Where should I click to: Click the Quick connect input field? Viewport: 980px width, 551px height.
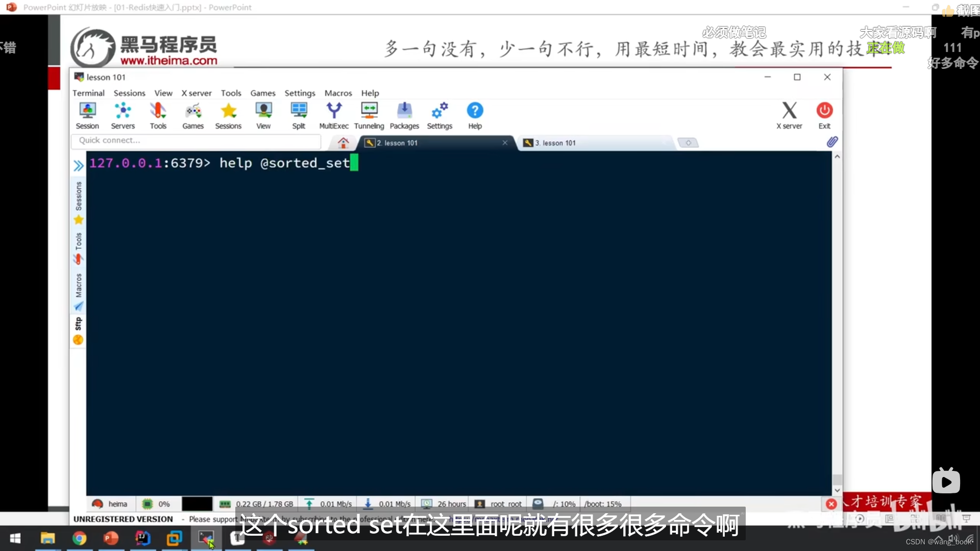[x=197, y=140]
